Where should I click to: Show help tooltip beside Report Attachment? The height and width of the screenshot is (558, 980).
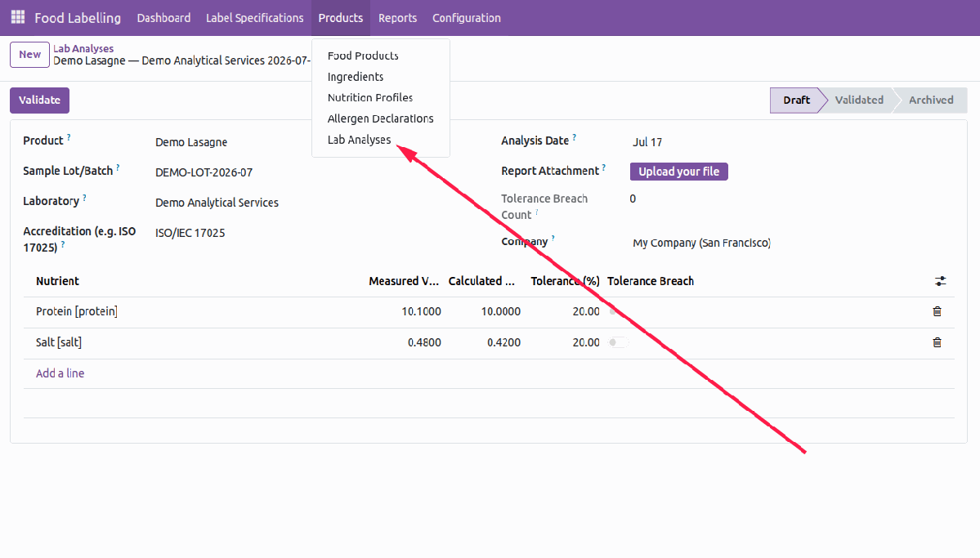pos(604,167)
